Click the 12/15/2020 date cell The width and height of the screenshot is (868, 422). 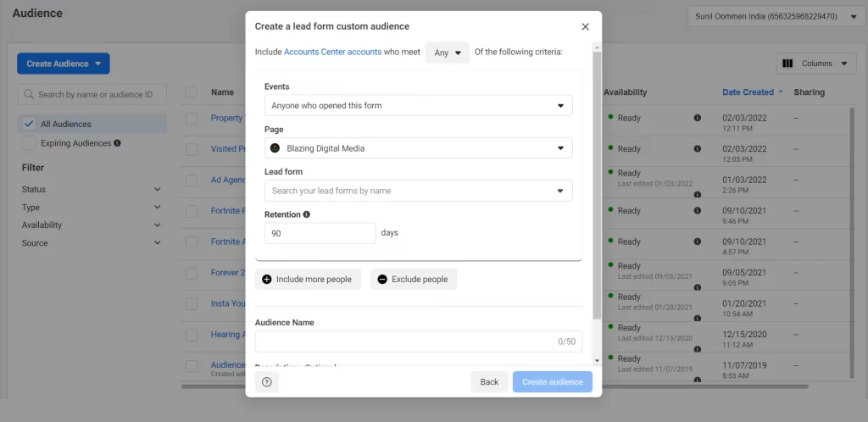[744, 335]
